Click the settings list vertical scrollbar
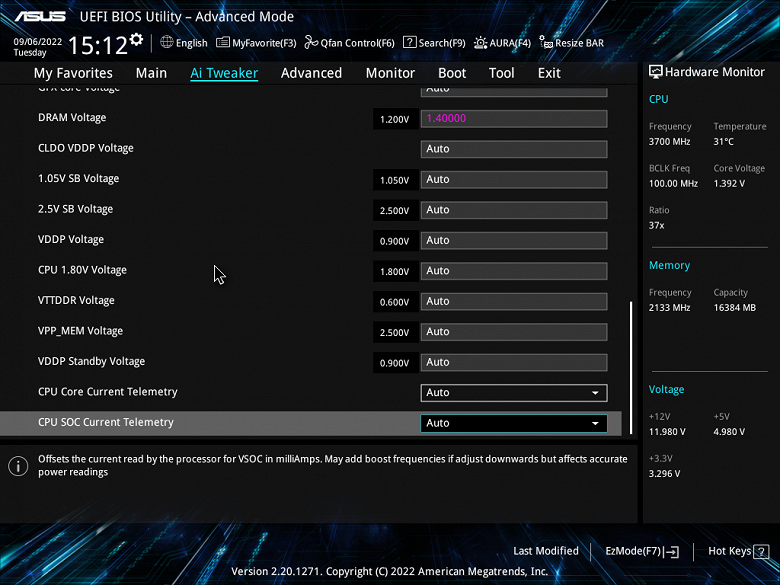The image size is (780, 585). [631, 367]
